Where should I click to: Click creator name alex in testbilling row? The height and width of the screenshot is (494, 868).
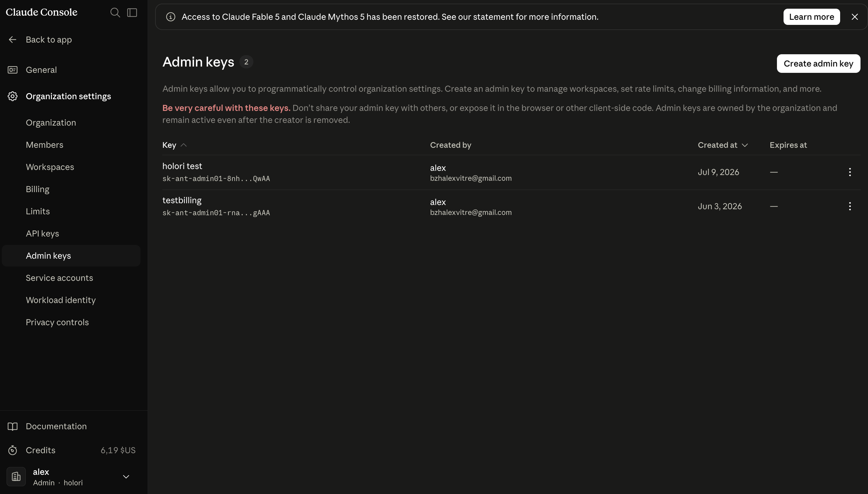coord(438,202)
